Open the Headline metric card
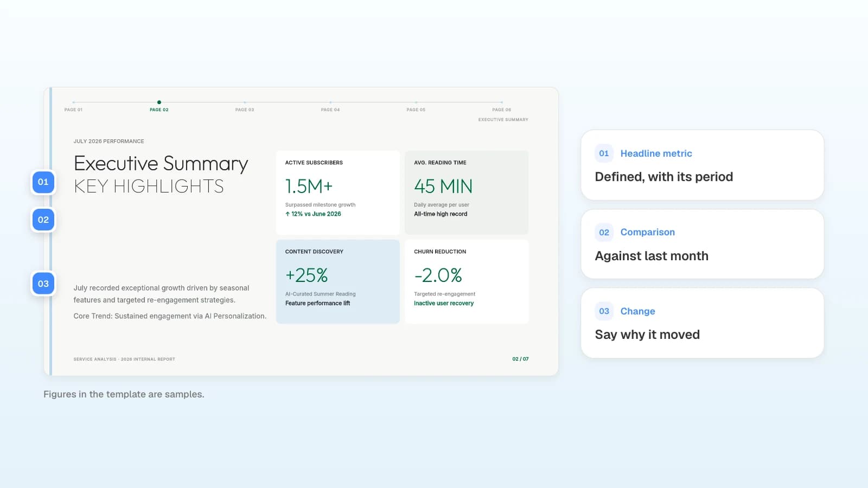Image resolution: width=868 pixels, height=488 pixels. click(702, 165)
